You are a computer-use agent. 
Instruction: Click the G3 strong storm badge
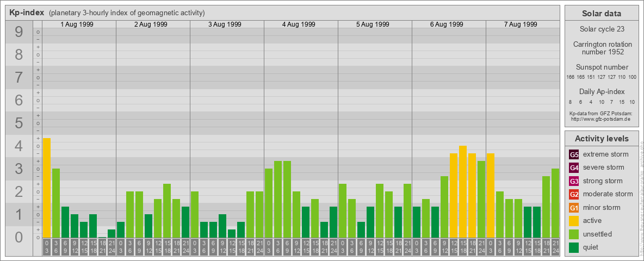pyautogui.click(x=574, y=181)
